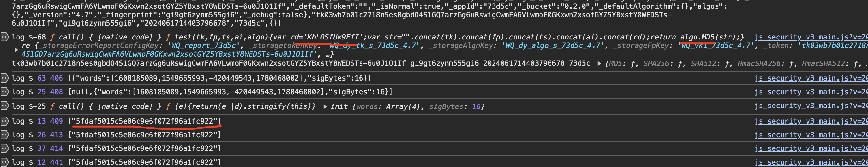Expand the 're {_storageErrorReportConfigKey' object
Screen dimensions: 868x167
pyautogui.click(x=16, y=50)
